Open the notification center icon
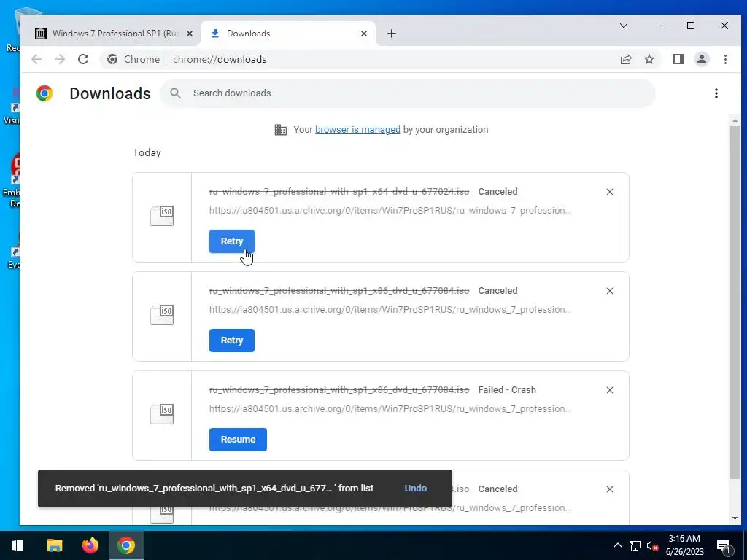Screen dimensions: 747x560 (x=724, y=545)
